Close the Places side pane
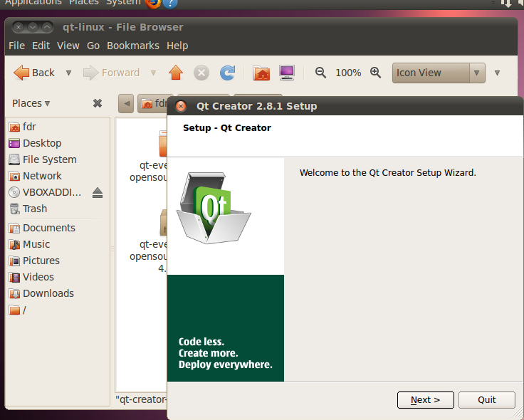Image resolution: width=524 pixels, height=420 pixels. tap(98, 103)
